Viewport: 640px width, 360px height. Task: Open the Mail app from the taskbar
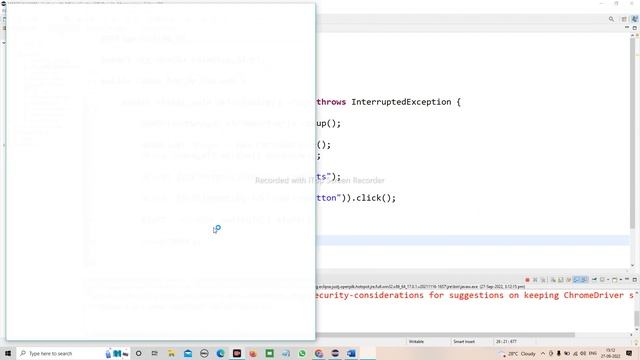[188, 353]
